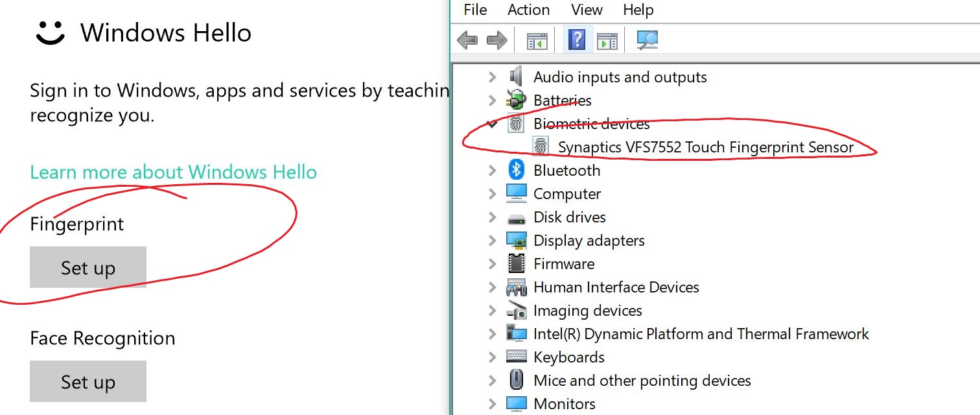Click Set up under Face Recognition

88,381
